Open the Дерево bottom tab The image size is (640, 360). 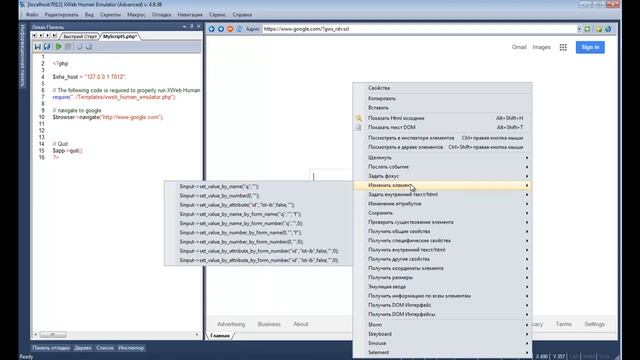(83, 348)
